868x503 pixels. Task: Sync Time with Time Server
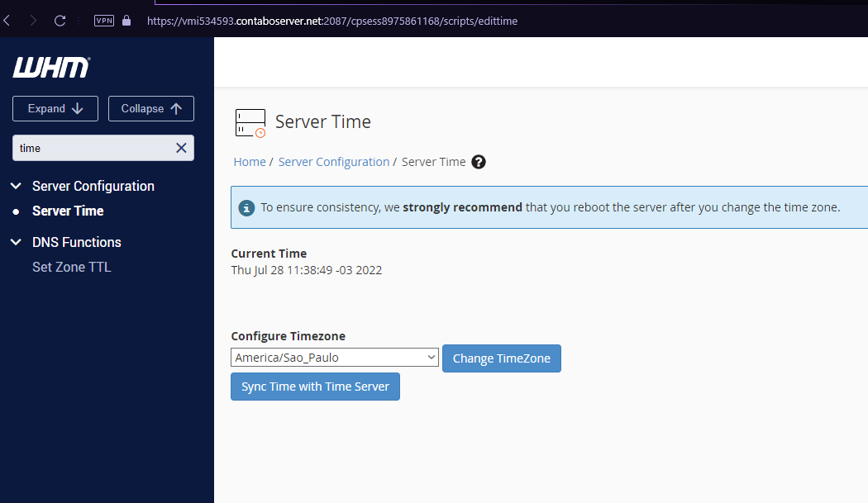315,387
